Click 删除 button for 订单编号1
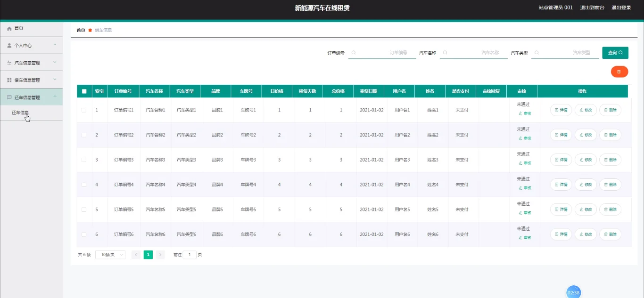Screen dimensions: 644x298 coord(610,110)
